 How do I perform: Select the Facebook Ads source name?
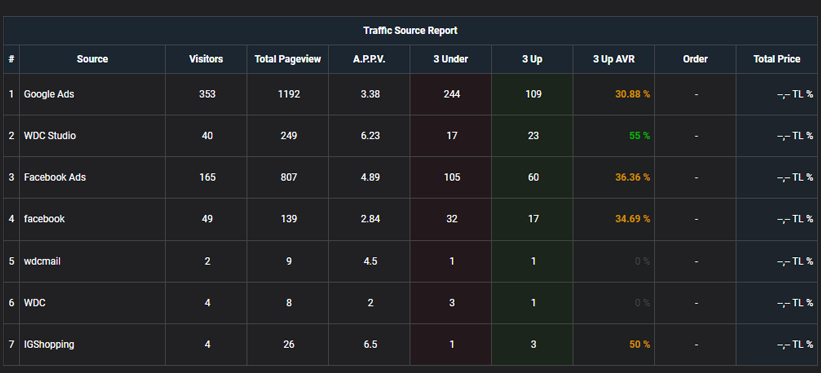pos(55,178)
